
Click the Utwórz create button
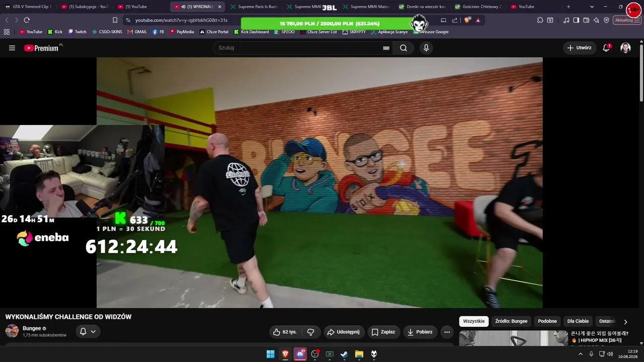(x=579, y=48)
